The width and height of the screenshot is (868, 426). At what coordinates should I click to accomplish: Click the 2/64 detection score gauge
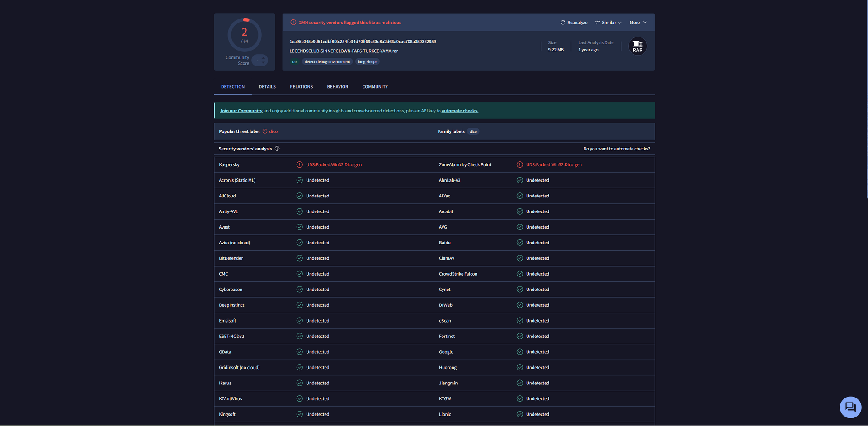pos(245,35)
